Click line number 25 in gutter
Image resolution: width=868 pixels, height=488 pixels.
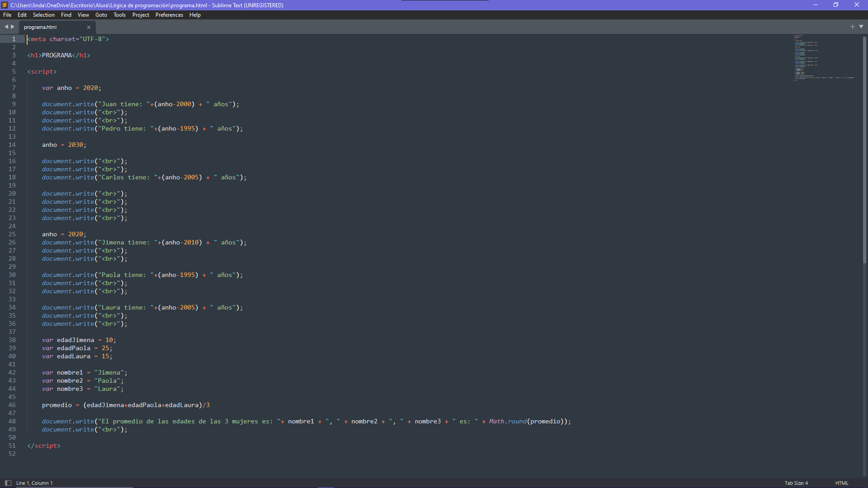[x=12, y=234]
